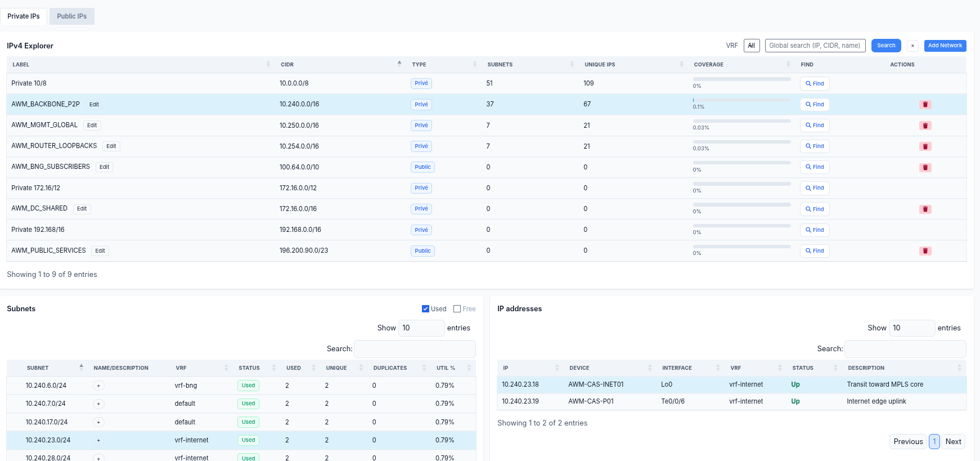This screenshot has width=980, height=461.
Task: Sort IP addresses by DEVICE column
Action: [x=610, y=368]
